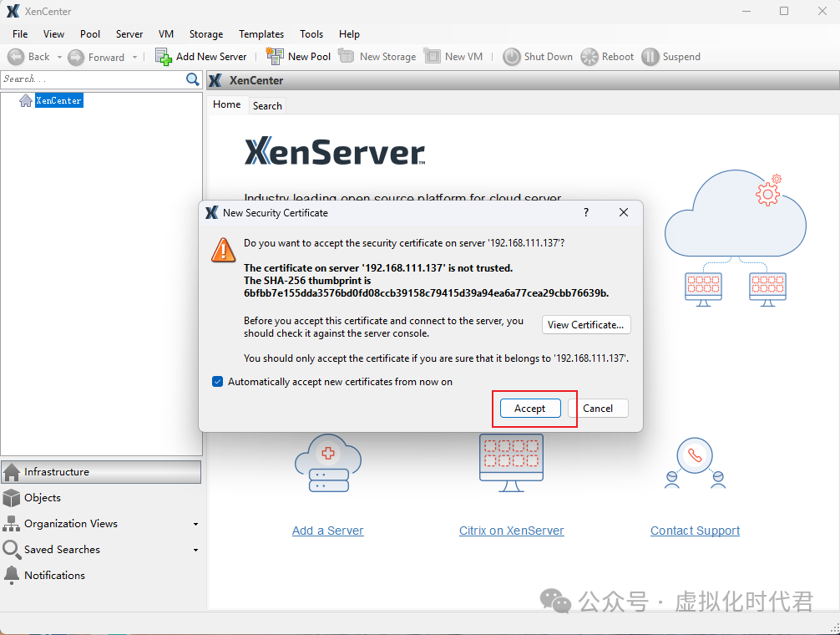Click the search magnifier icon
This screenshot has height=635, width=840.
[x=193, y=79]
